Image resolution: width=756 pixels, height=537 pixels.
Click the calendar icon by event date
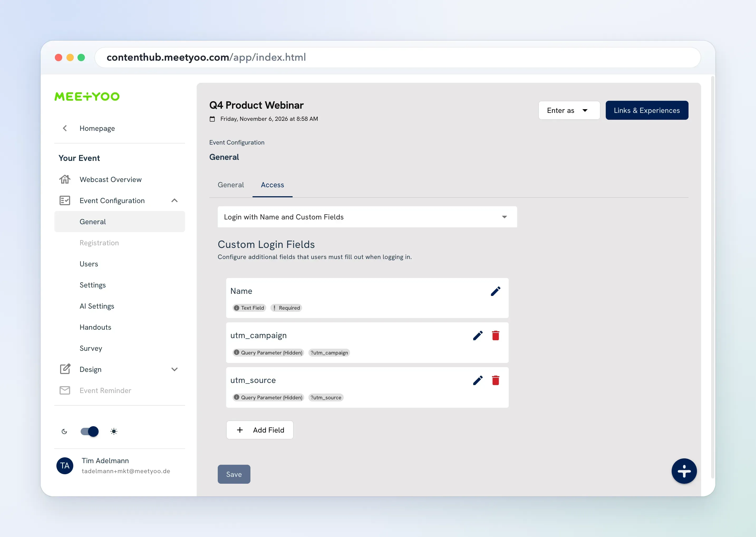click(x=212, y=119)
